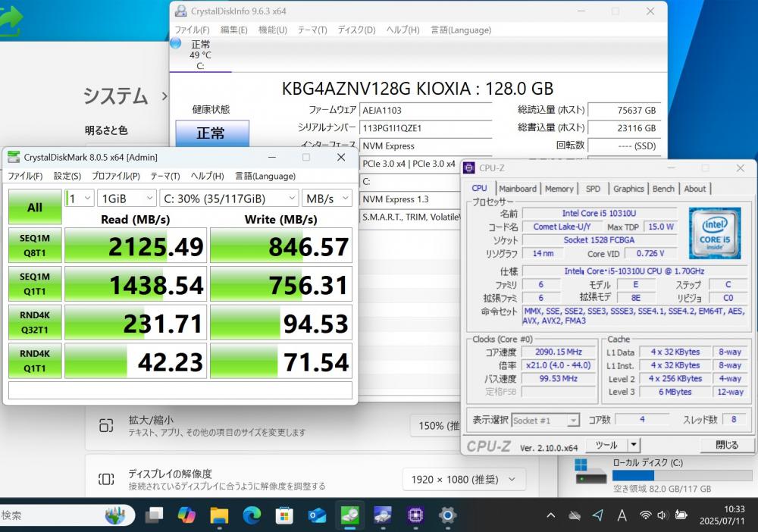This screenshot has height=532, width=758.
Task: Switch to CPU-Z SPD tab
Action: pyautogui.click(x=594, y=189)
